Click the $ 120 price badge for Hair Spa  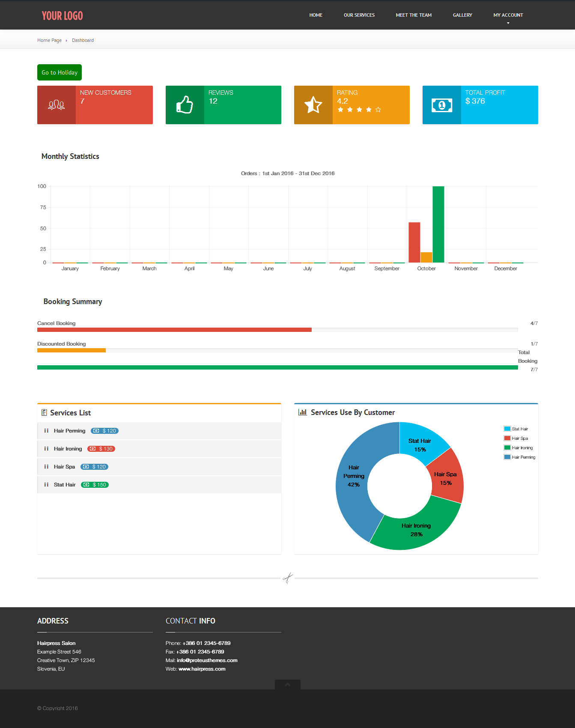[x=95, y=467]
